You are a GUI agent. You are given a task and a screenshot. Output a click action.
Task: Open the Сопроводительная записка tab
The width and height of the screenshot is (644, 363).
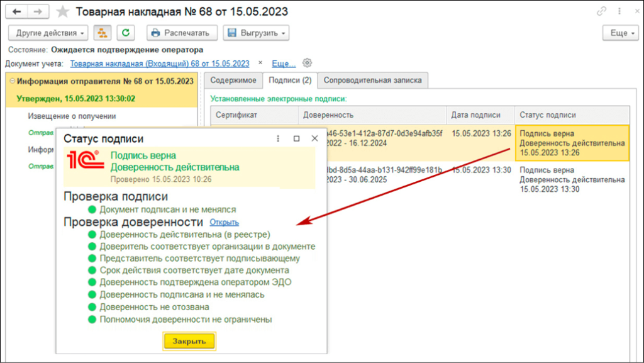click(372, 81)
